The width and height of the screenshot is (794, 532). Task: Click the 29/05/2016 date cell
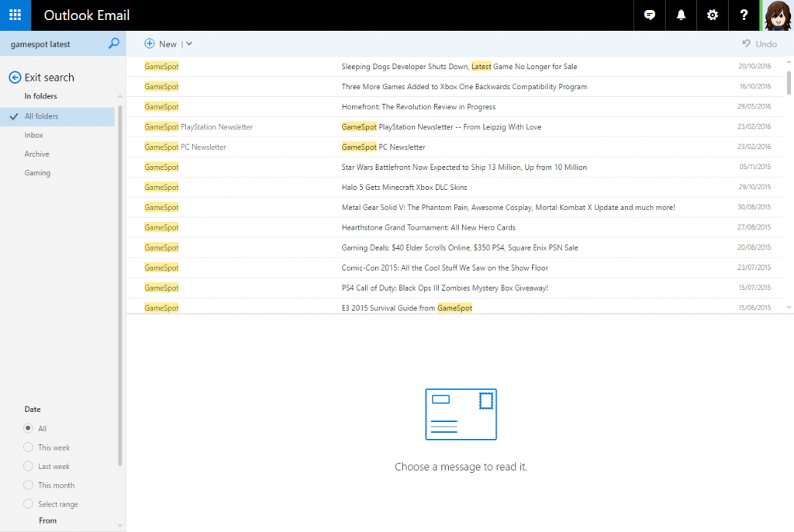pyautogui.click(x=754, y=107)
